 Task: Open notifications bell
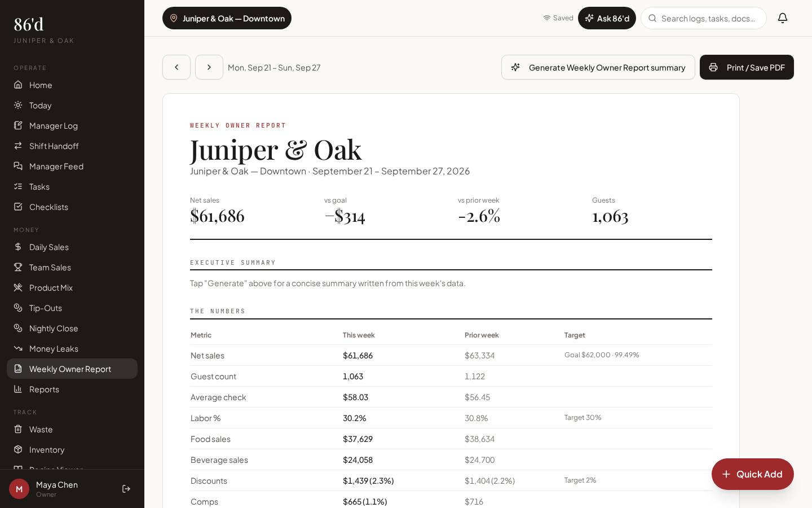[x=783, y=18]
